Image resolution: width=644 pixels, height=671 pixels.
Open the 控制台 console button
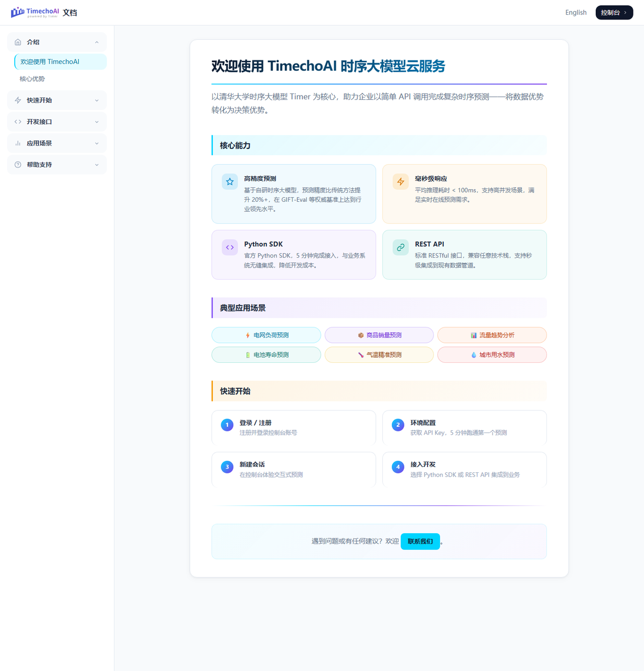tap(614, 12)
